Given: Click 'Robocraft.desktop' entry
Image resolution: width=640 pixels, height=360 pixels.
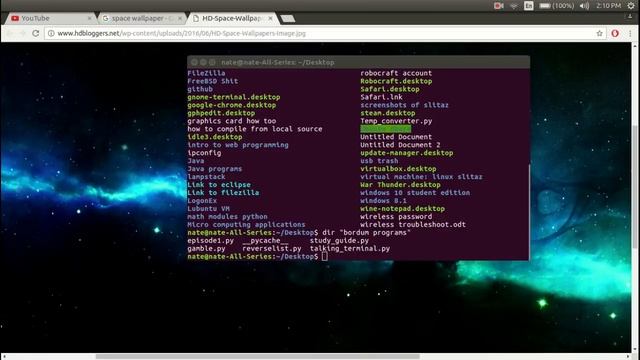Looking at the screenshot, I should (396, 81).
